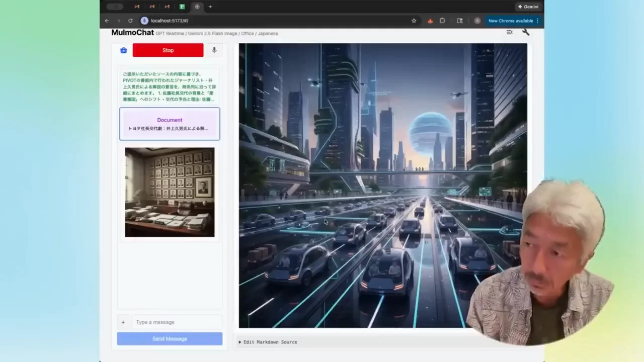Open the office portrait thumbnail
This screenshot has width=644, height=362.
[170, 192]
